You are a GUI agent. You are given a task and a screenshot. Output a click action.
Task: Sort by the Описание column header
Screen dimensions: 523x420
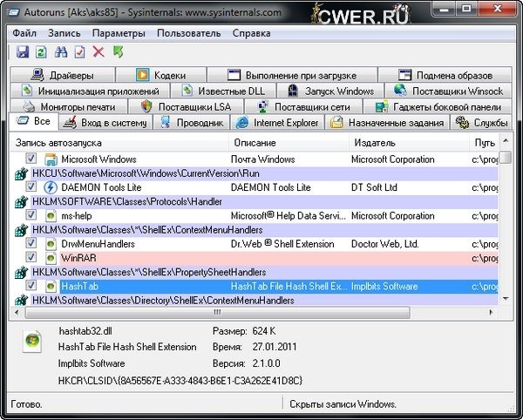(x=255, y=142)
